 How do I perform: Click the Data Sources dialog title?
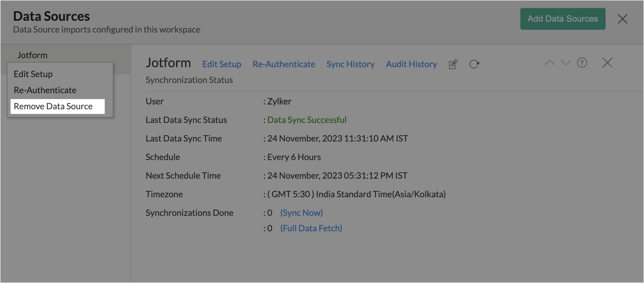tap(51, 16)
